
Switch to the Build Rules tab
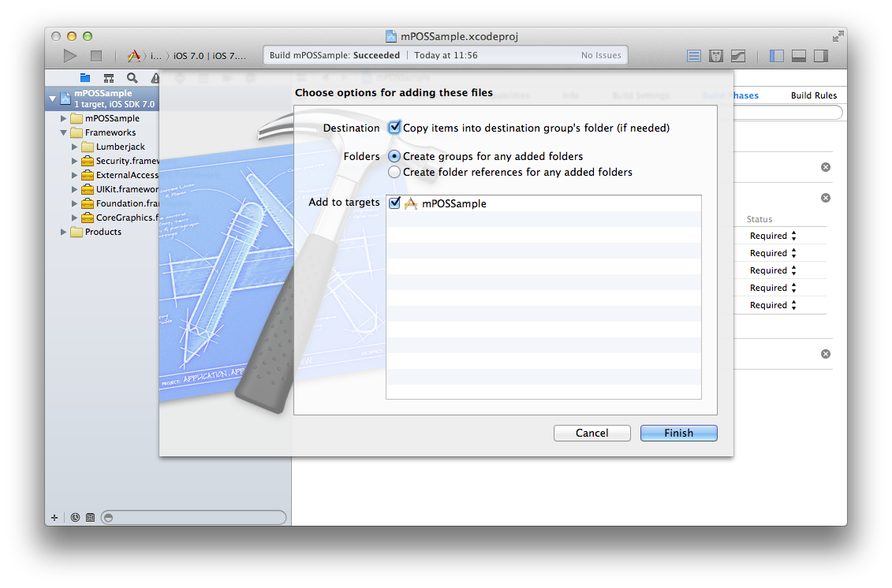(x=813, y=95)
